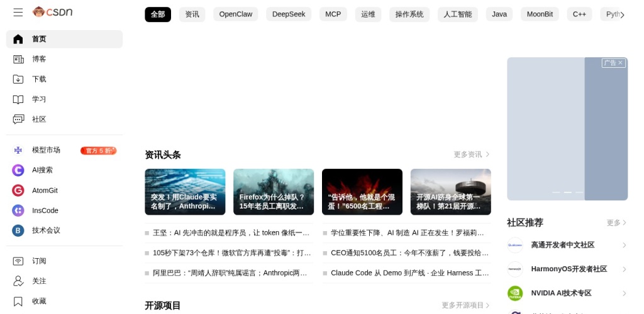Select the 全部 category tab
Image resolution: width=644 pixels, height=314 pixels.
[x=158, y=14]
